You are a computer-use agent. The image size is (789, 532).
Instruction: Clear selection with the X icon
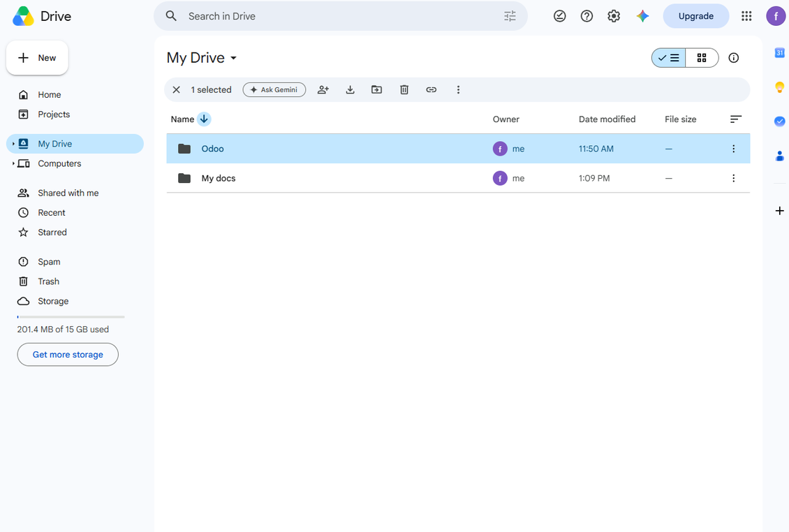pyautogui.click(x=176, y=89)
